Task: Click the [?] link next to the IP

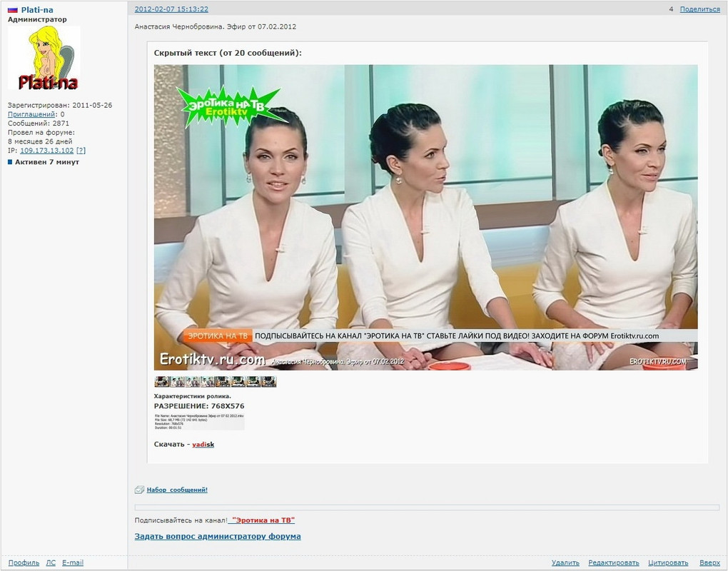Action: (81, 151)
